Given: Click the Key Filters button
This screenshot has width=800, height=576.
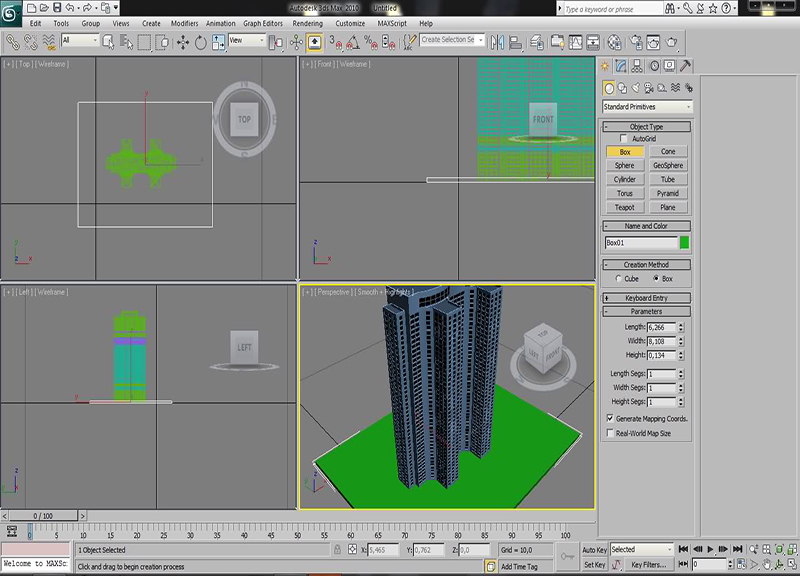Looking at the screenshot, I should (x=650, y=565).
